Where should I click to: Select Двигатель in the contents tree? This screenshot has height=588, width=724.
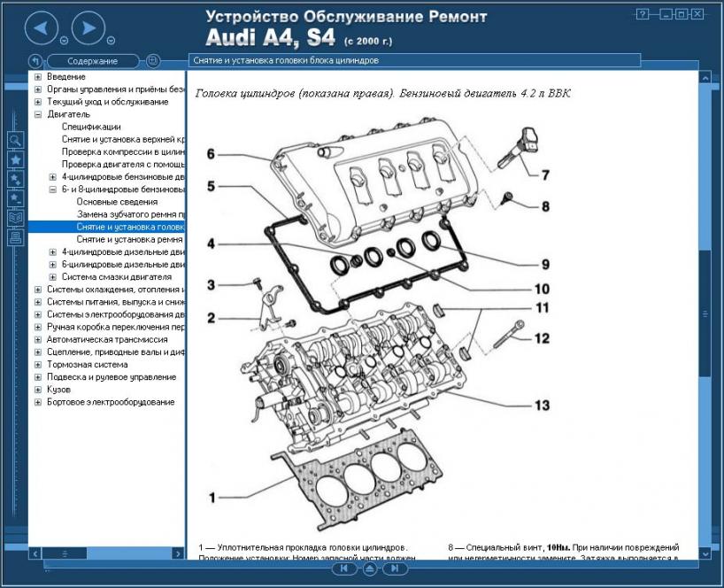pos(68,114)
